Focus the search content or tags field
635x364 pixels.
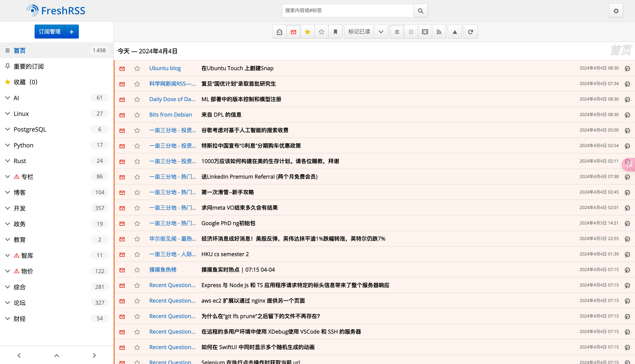[x=348, y=11]
